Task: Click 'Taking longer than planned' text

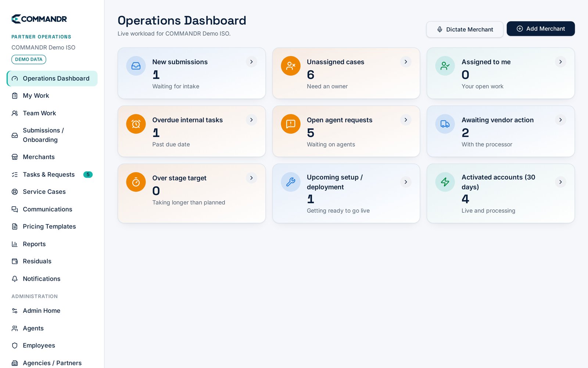Action: (x=189, y=203)
